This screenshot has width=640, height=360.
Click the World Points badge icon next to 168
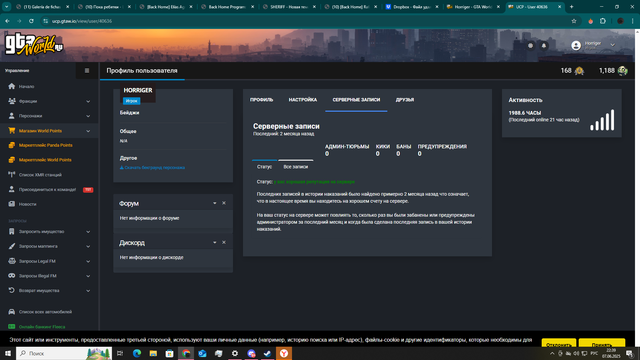[x=579, y=71]
